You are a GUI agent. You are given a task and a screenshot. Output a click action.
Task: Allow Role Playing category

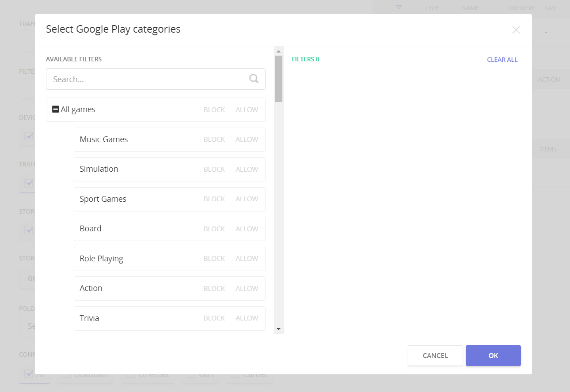pyautogui.click(x=247, y=259)
